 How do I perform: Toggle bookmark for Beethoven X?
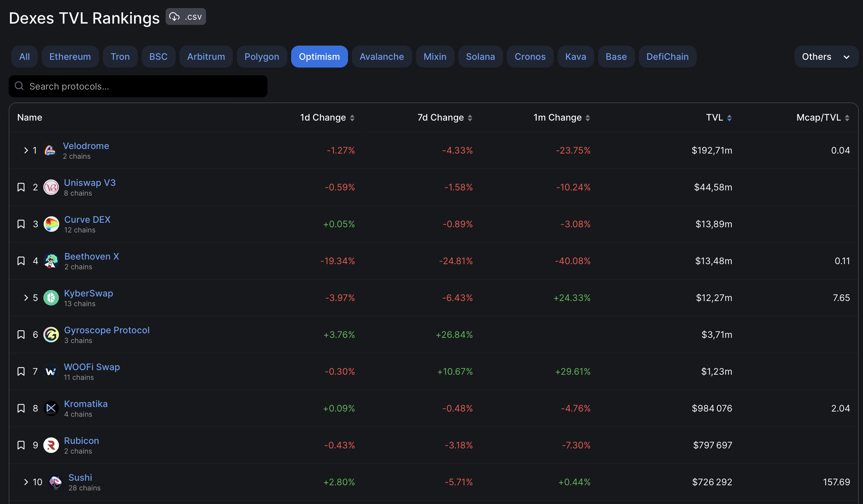pyautogui.click(x=21, y=261)
